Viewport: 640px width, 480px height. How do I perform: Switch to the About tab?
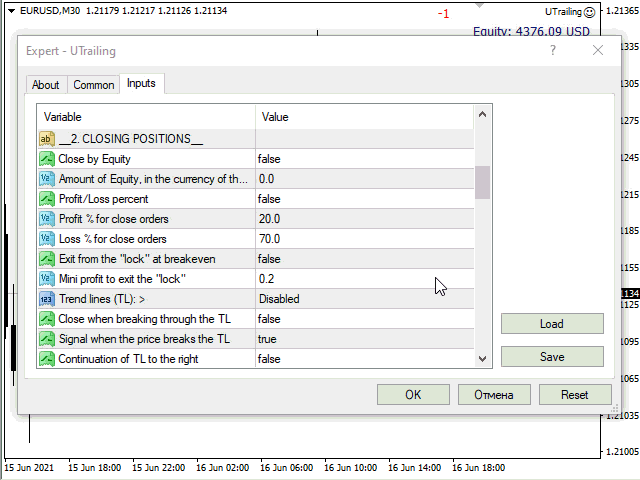pos(46,85)
